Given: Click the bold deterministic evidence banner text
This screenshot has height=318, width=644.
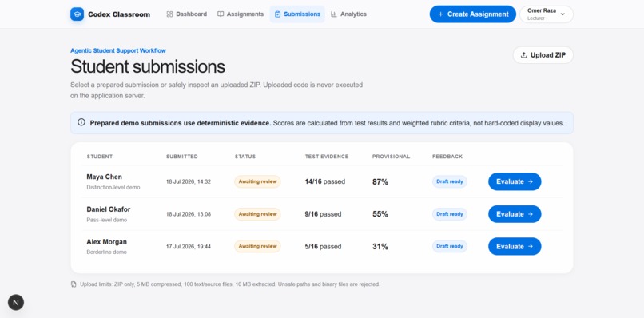Looking at the screenshot, I should tap(181, 123).
